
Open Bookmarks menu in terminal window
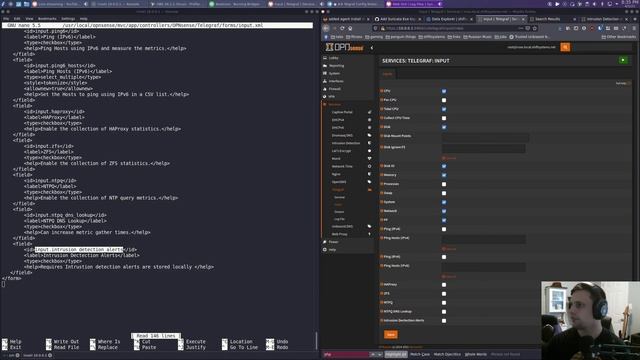47,19
